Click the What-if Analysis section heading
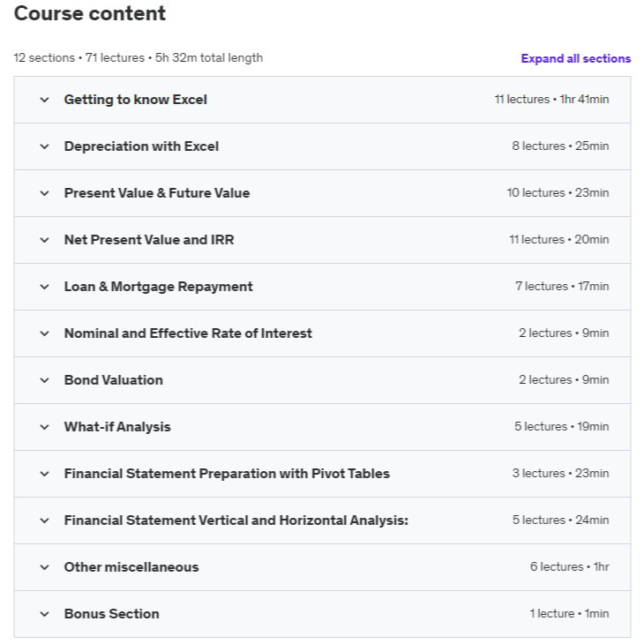 point(117,427)
